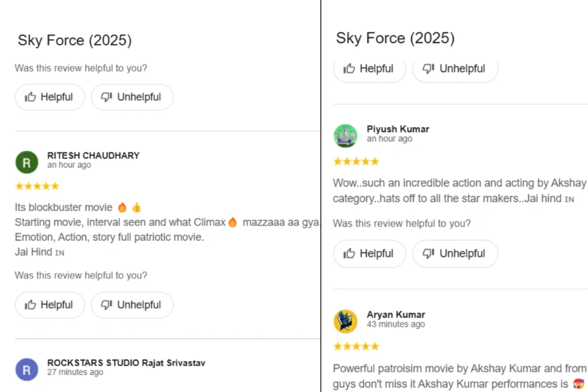Mark Piyush Kumar's review as Helpful
This screenshot has width=588, height=392.
(x=369, y=254)
